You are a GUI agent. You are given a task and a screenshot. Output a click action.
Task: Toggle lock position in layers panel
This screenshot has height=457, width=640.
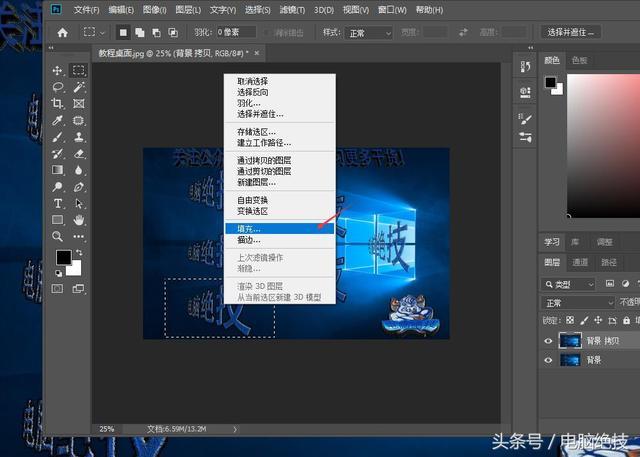tap(598, 320)
